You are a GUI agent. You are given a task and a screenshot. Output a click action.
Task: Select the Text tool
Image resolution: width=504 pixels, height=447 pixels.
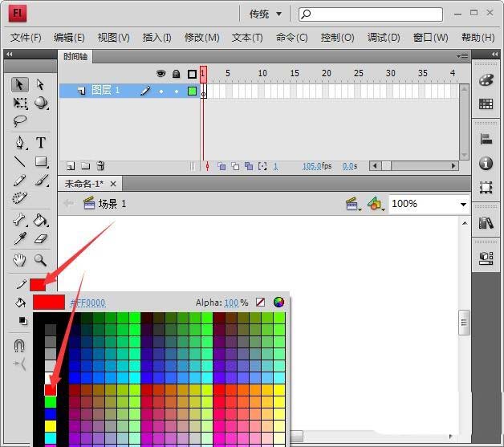(x=41, y=142)
